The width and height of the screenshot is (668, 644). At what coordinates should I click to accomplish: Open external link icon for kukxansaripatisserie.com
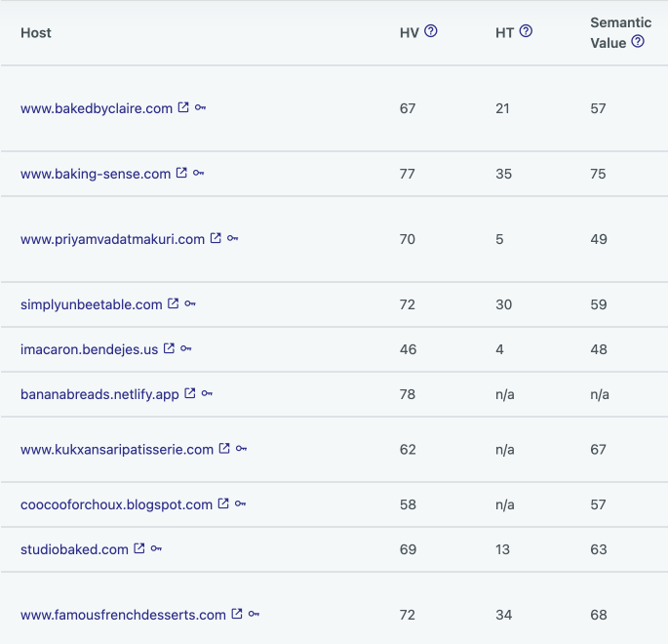tap(224, 449)
